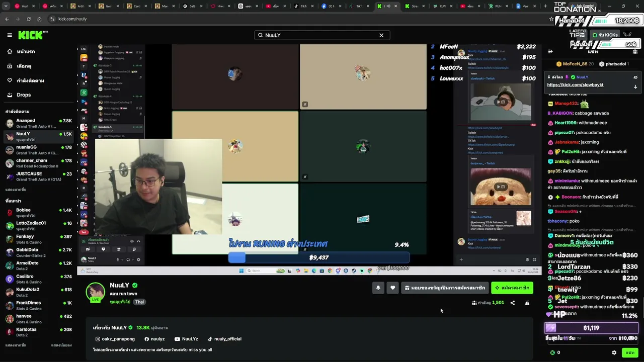Image resolution: width=644 pixels, height=362 pixels.
Task: Open Ananped channel in sidebar
Action: coord(39,123)
